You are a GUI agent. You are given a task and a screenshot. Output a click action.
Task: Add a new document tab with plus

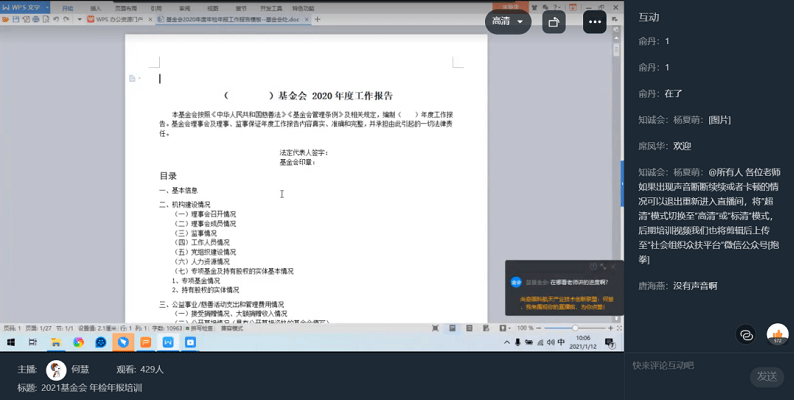[x=317, y=19]
